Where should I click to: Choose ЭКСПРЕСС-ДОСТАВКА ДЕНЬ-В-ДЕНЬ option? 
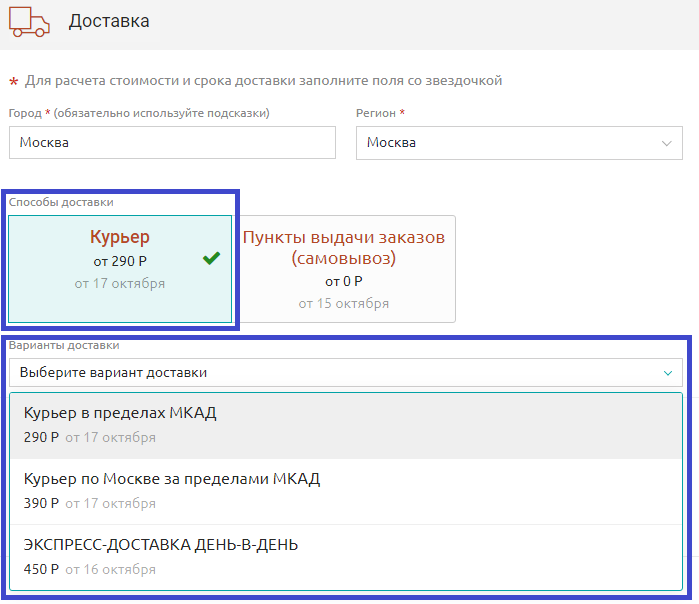tap(345, 557)
